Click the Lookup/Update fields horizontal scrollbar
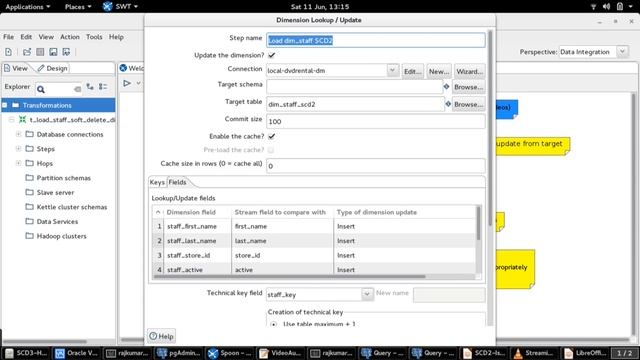Screen dimensions: 640x360 point(289,276)
